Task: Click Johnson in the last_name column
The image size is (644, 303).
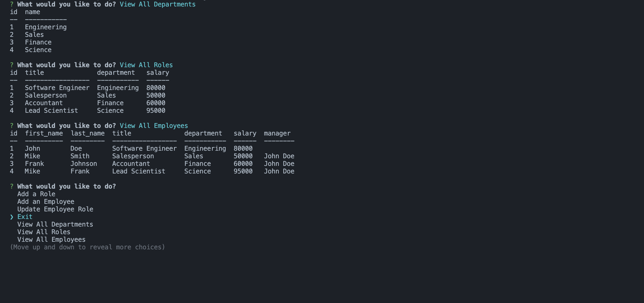Action: click(83, 164)
